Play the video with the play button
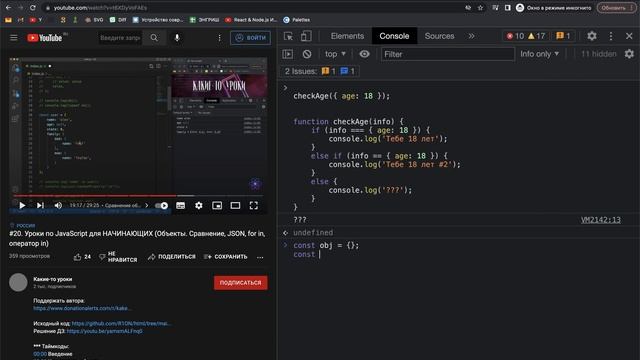The height and width of the screenshot is (360, 640). pyautogui.click(x=22, y=205)
